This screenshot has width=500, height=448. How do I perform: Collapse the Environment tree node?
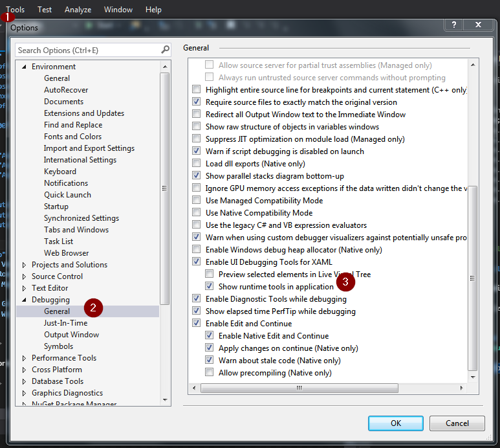(x=24, y=67)
